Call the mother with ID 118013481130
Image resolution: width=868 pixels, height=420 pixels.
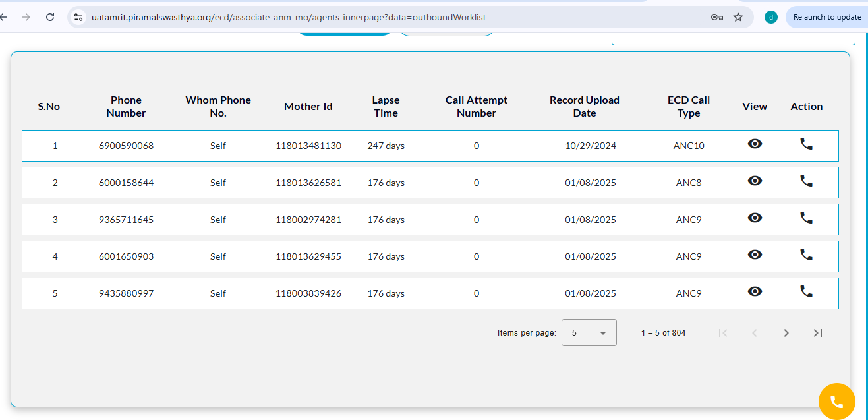click(806, 144)
